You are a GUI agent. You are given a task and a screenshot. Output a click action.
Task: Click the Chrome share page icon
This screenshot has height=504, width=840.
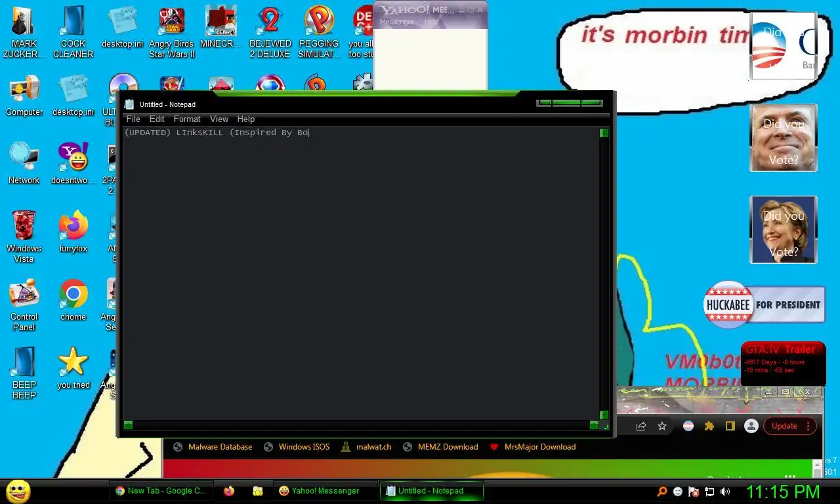tap(641, 426)
